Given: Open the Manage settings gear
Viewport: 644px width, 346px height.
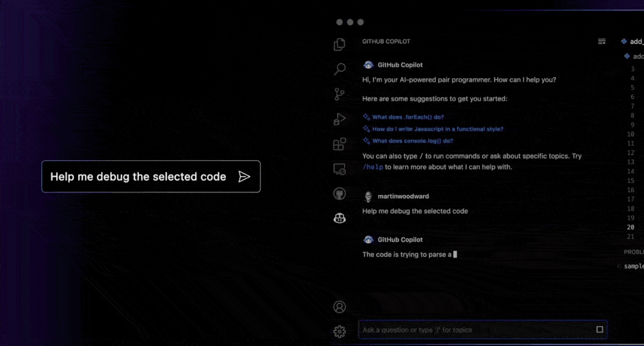Looking at the screenshot, I should pyautogui.click(x=339, y=331).
